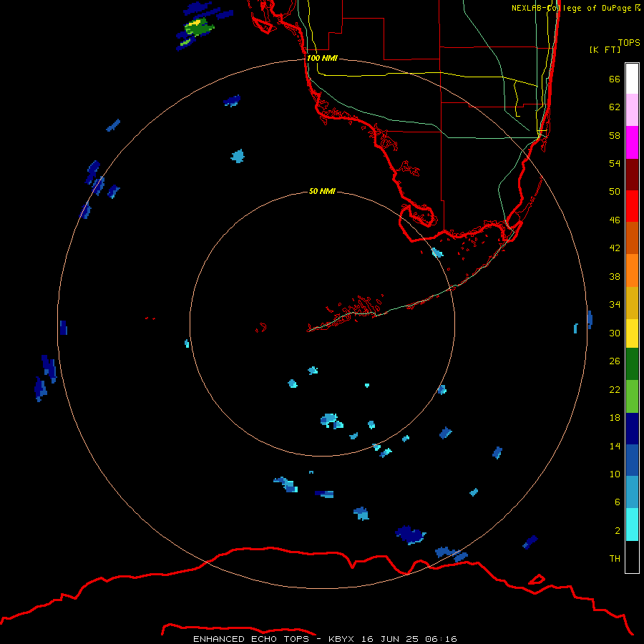Click the "TOPS" legend title
The image size is (644, 644).
(x=629, y=42)
